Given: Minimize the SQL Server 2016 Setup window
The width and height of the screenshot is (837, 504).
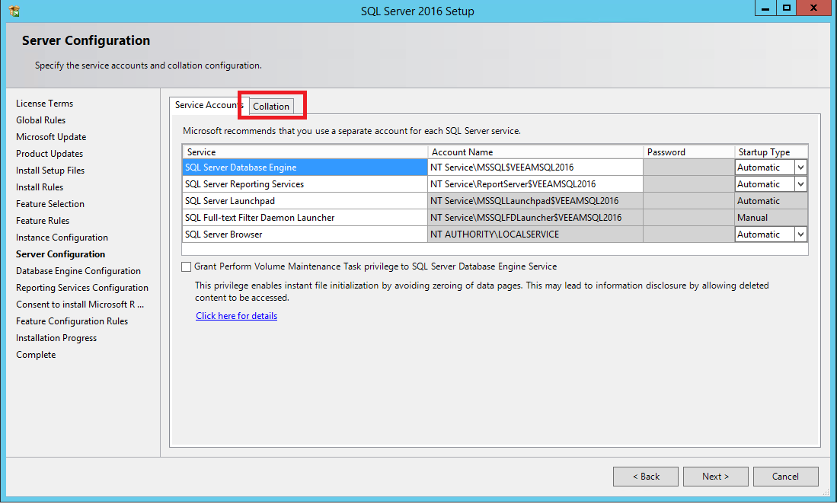Looking at the screenshot, I should [x=765, y=8].
